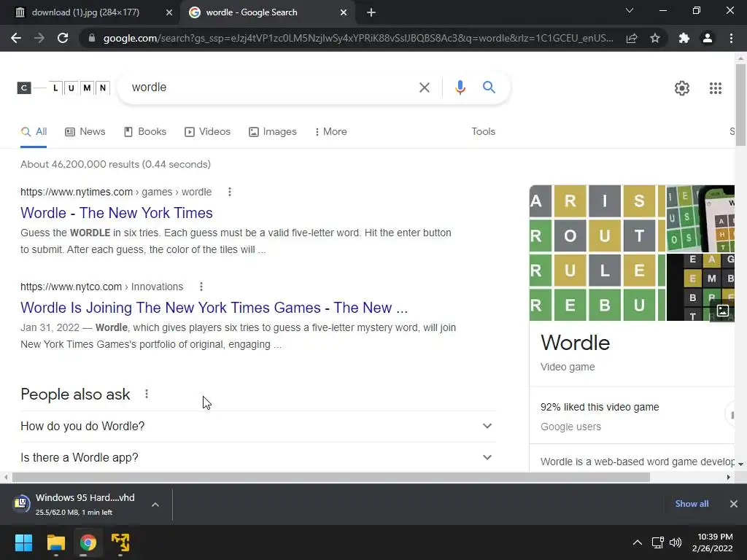Close the download (1).jpg tab
This screenshot has height=560, width=747.
(169, 12)
